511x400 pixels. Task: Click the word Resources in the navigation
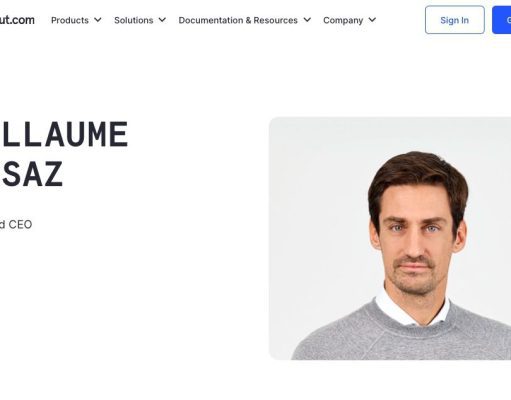point(275,20)
